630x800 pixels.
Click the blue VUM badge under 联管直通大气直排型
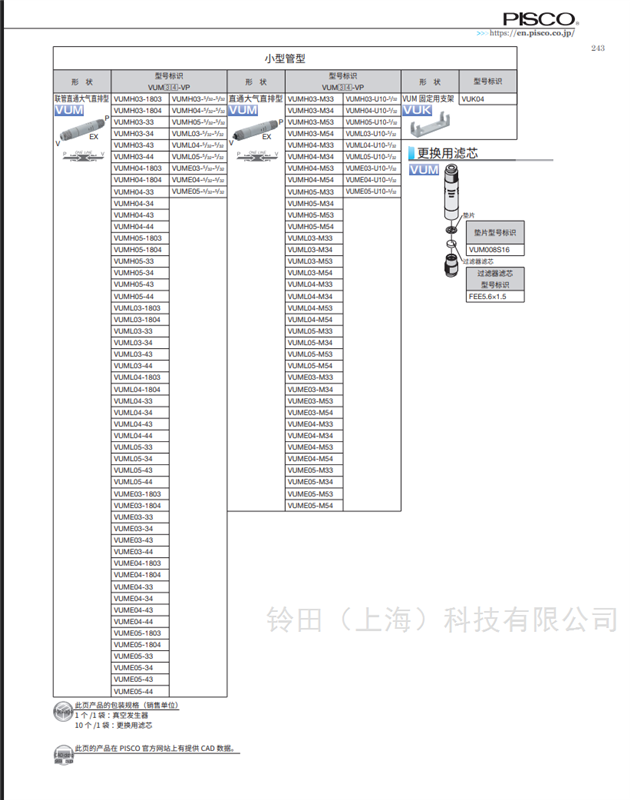[69, 112]
